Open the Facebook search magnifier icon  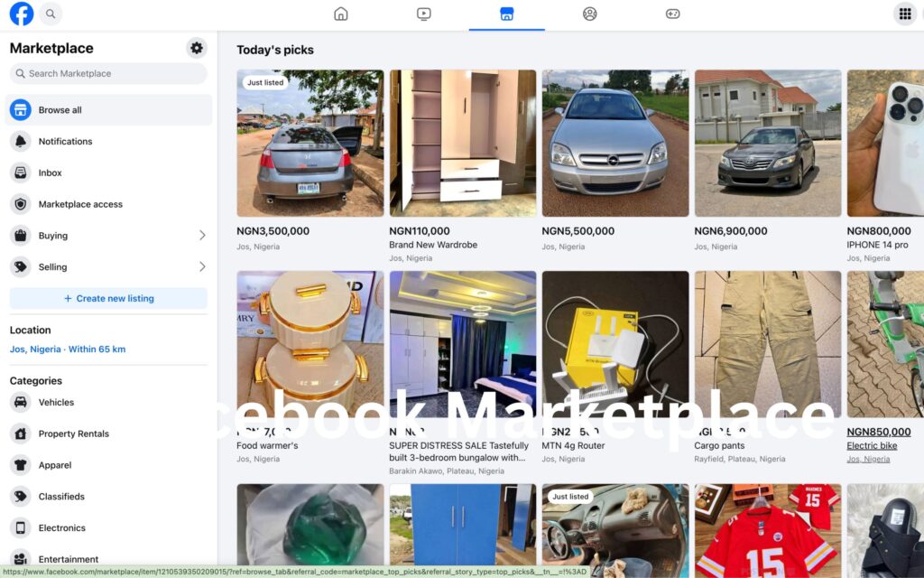(51, 14)
